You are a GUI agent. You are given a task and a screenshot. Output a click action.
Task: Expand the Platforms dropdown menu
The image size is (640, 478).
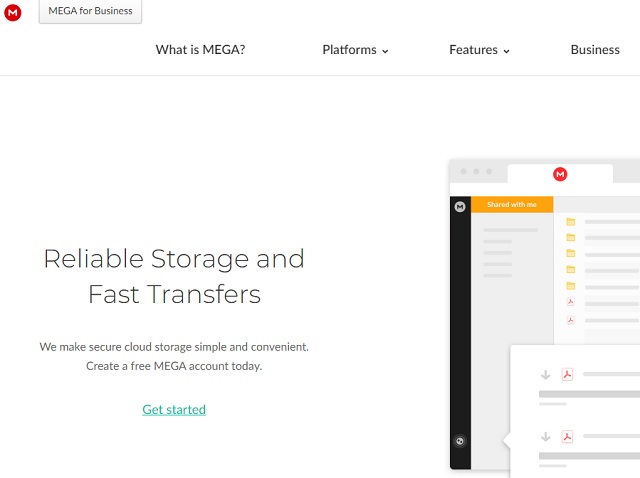pos(355,50)
